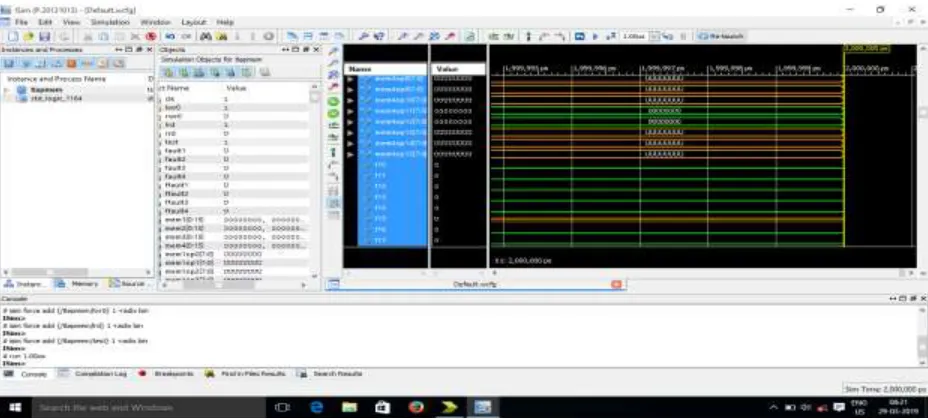Click the Step simulation toolbar icon
Viewport: 928px width, 420px height.
click(667, 36)
